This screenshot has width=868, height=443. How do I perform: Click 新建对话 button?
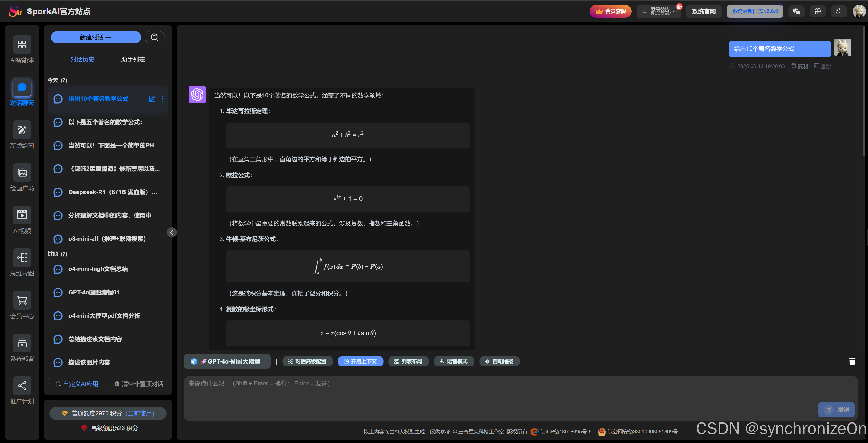[96, 37]
